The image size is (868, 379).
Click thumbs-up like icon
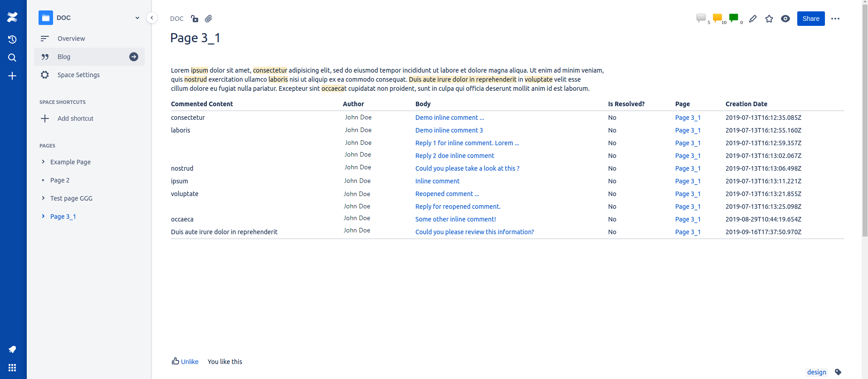(x=176, y=361)
